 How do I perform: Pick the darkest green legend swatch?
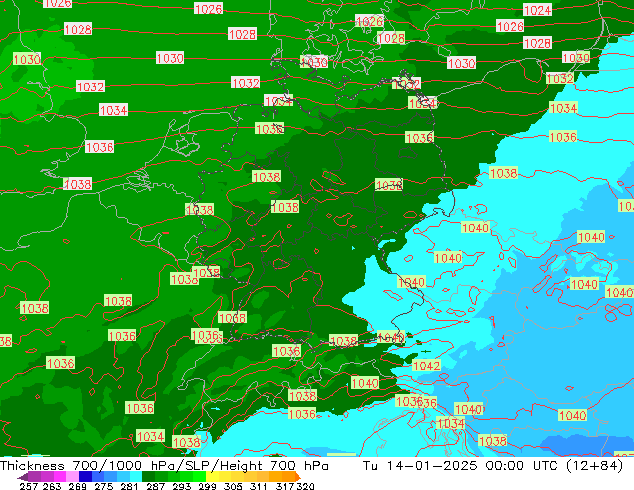(x=148, y=477)
